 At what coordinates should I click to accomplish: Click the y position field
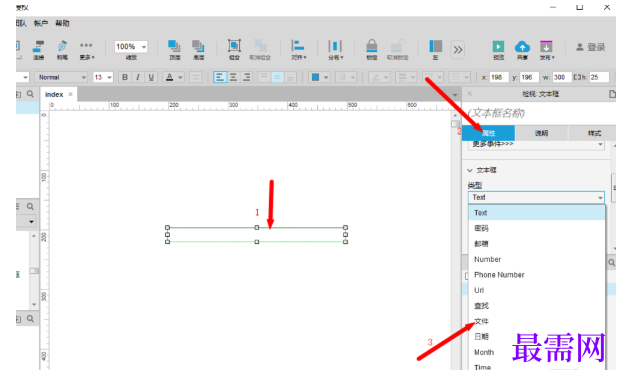coord(529,77)
